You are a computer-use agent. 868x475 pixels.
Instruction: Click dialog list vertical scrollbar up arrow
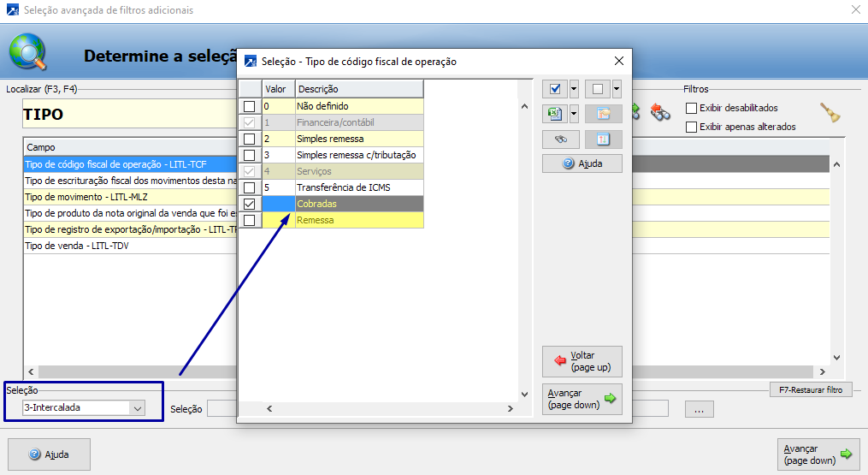pos(525,106)
